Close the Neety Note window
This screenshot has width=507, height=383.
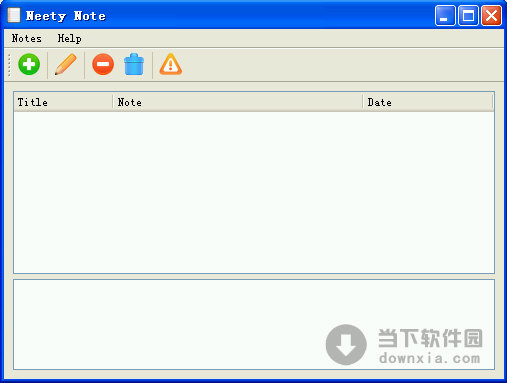point(491,16)
